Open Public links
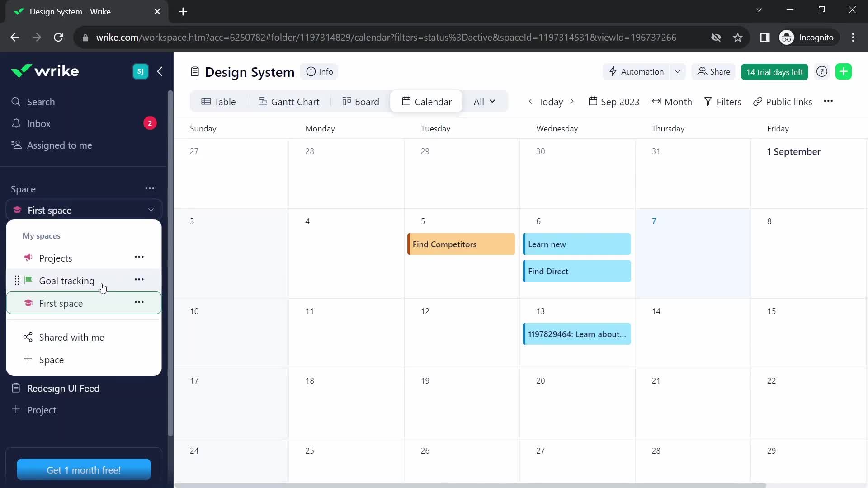868x488 pixels. point(783,102)
